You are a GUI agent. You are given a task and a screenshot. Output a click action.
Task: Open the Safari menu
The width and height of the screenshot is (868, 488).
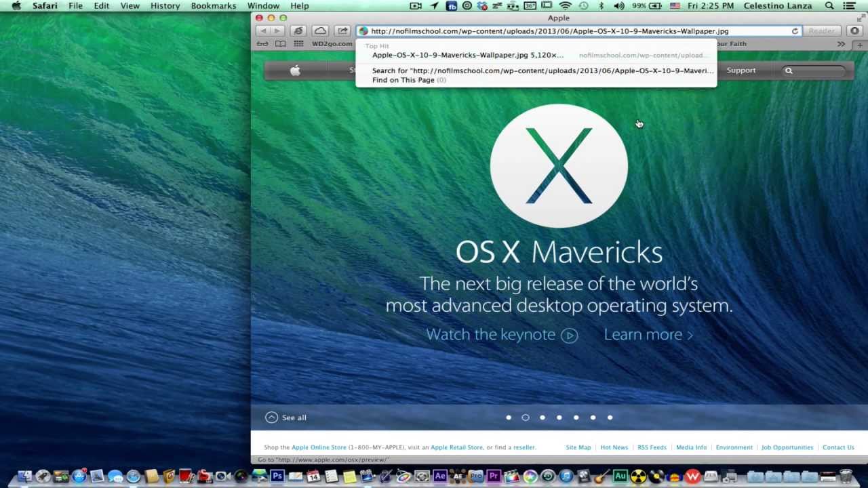point(45,6)
